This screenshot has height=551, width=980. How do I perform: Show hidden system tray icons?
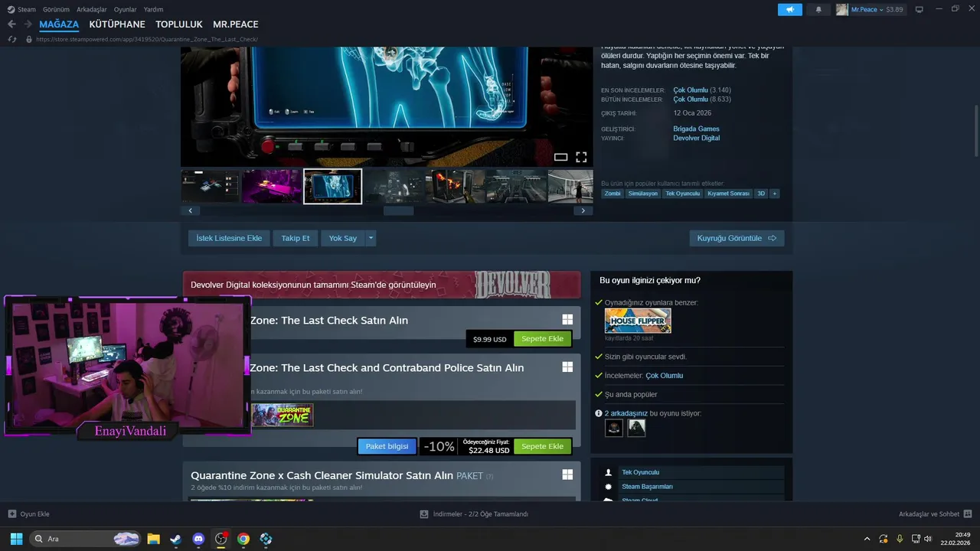click(867, 539)
